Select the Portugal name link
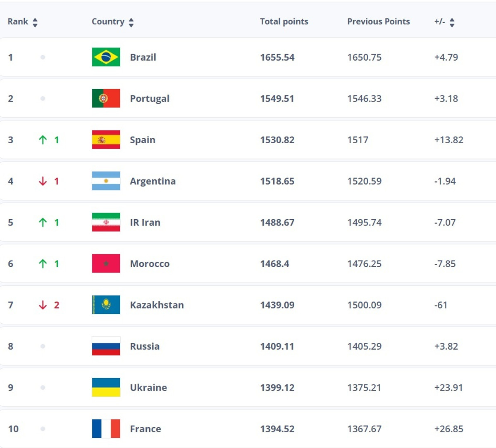The width and height of the screenshot is (496, 448). pyautogui.click(x=150, y=99)
